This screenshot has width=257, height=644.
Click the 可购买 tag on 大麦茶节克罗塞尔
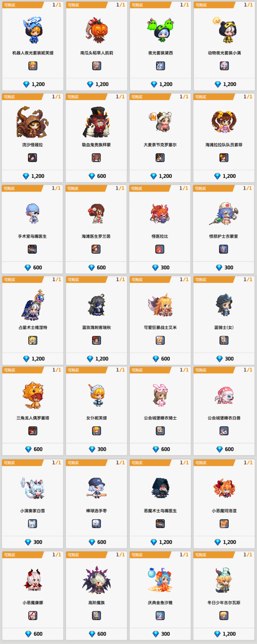[x=137, y=97]
